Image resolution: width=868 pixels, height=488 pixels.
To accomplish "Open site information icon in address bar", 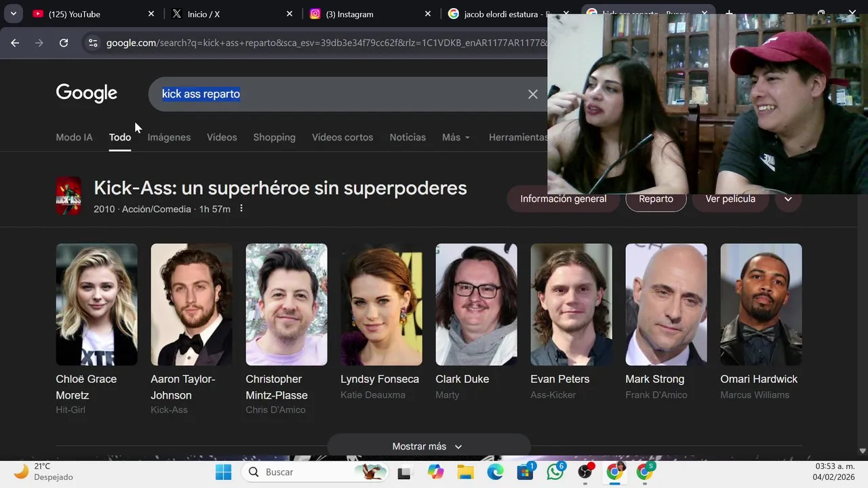I will pos(93,43).
